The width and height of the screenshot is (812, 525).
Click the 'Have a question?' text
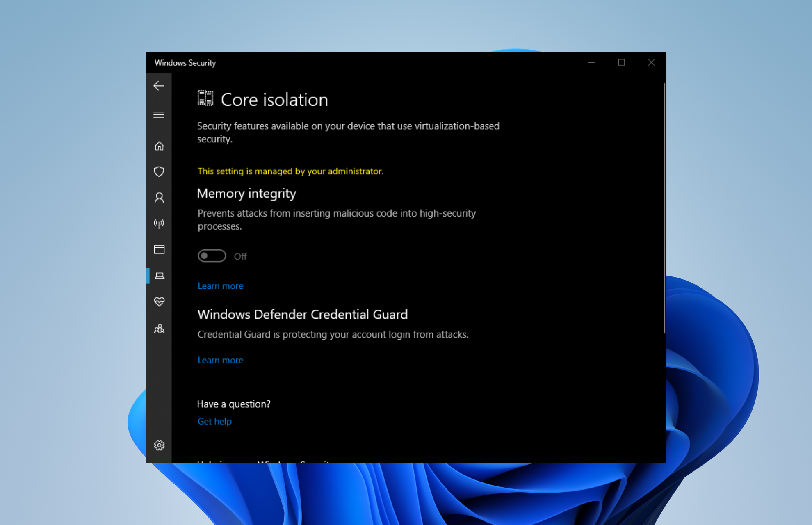pyautogui.click(x=234, y=404)
